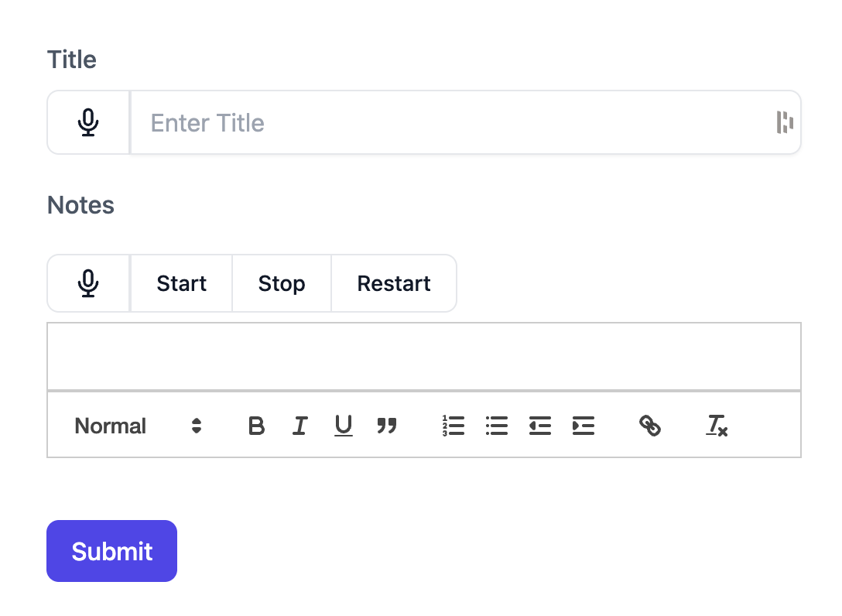842x616 pixels.
Task: Clear text formatting with the Tx icon
Action: point(717,426)
